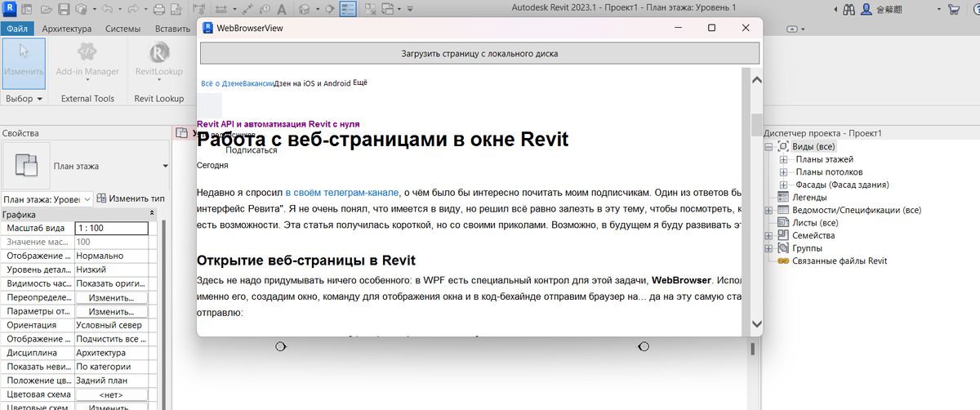Expand the Планы этажей node
Screen dimensions: 980x410
point(784,159)
